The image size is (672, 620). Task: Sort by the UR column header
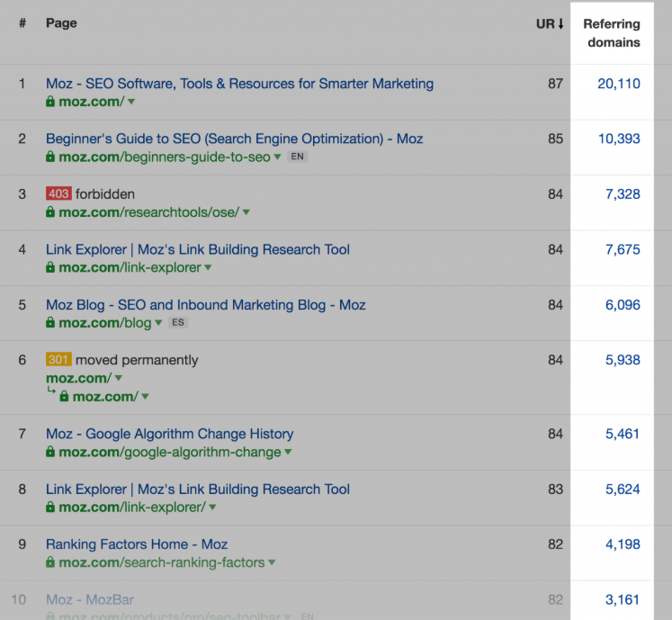point(550,23)
